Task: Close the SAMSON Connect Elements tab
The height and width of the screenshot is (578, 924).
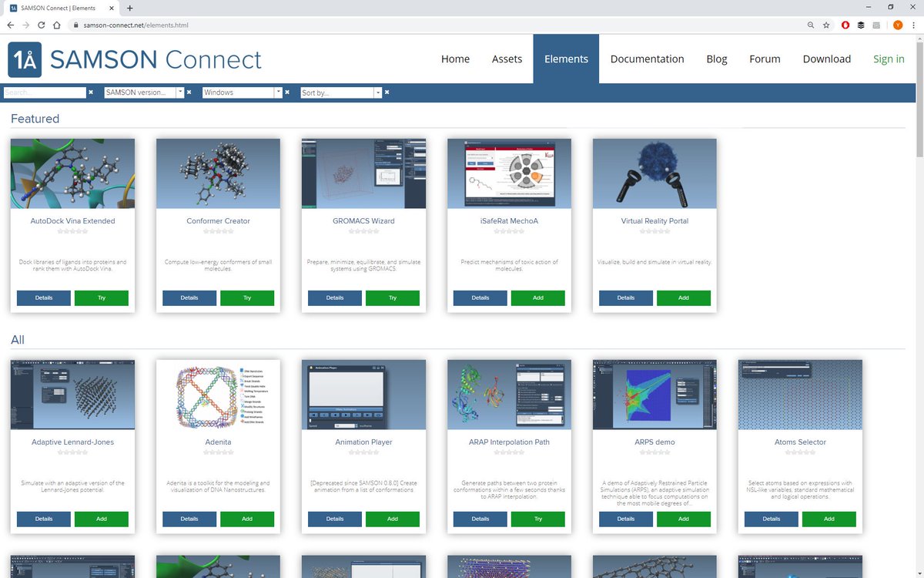Action: 112,8
